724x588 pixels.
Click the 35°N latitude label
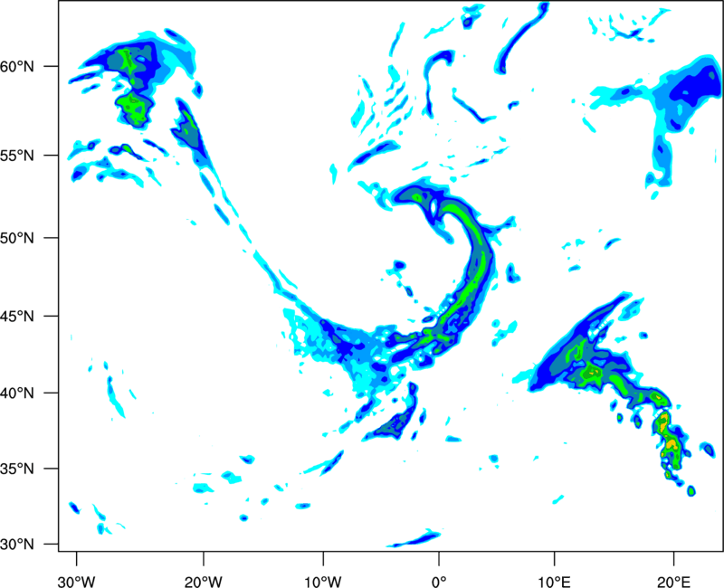click(x=17, y=469)
